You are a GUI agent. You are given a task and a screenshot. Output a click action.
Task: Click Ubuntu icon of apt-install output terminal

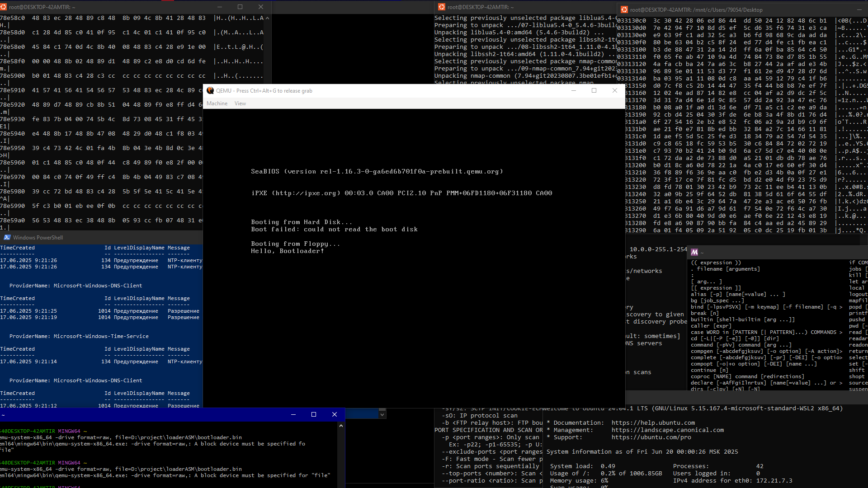coord(442,7)
